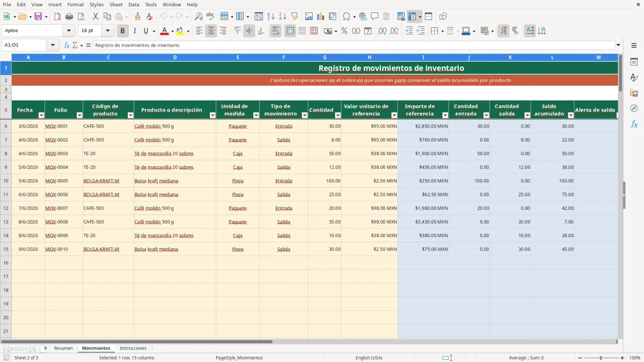Cut selection with the scissors icon
The width and height of the screenshot is (644, 362).
point(95,17)
